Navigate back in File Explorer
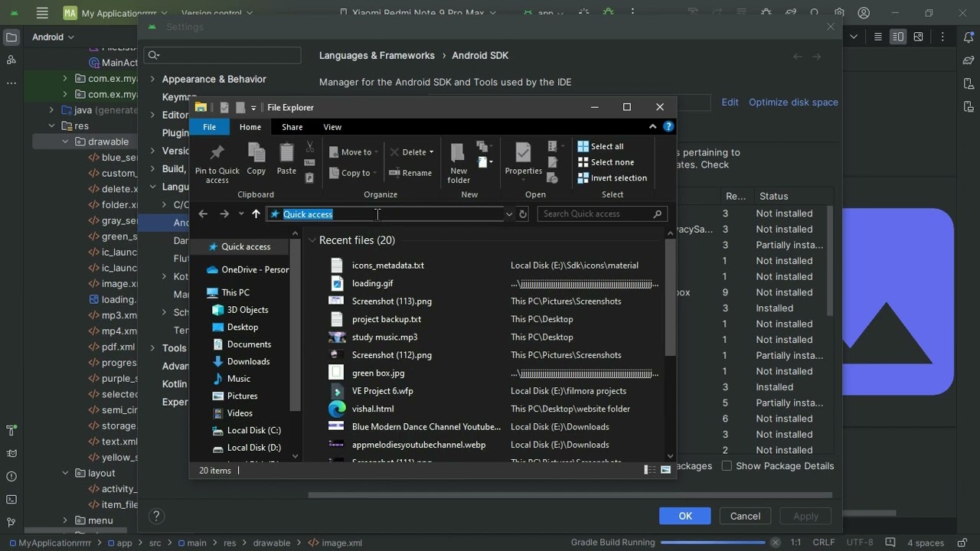 (x=203, y=214)
